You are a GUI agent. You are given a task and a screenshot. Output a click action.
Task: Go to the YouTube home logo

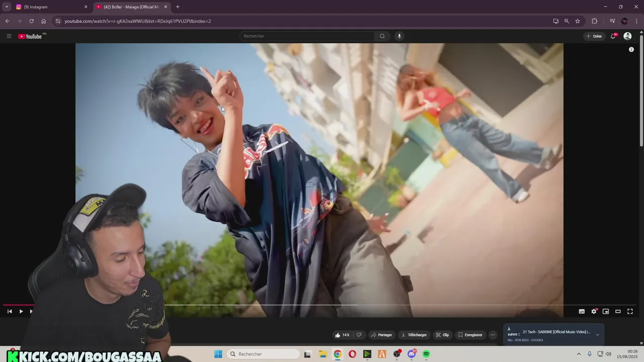30,36
